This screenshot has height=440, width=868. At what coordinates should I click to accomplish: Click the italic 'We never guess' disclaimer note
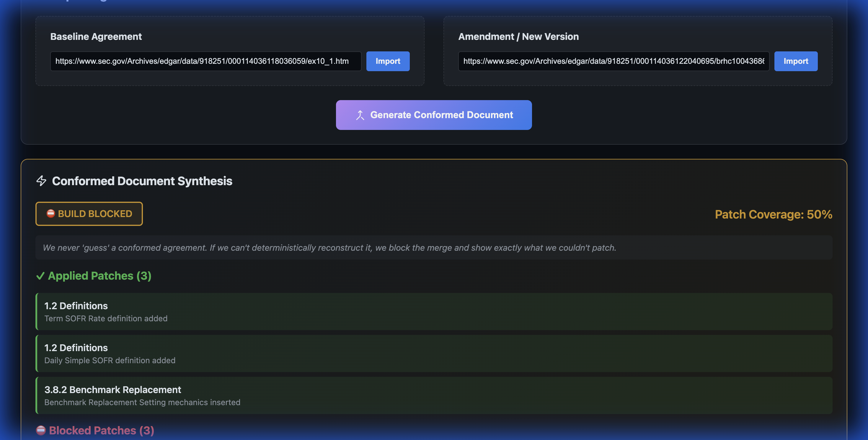[329, 248]
